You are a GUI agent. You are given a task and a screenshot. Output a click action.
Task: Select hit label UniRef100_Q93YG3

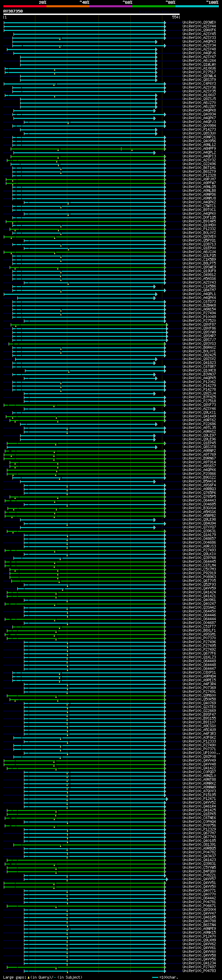click(199, 343)
